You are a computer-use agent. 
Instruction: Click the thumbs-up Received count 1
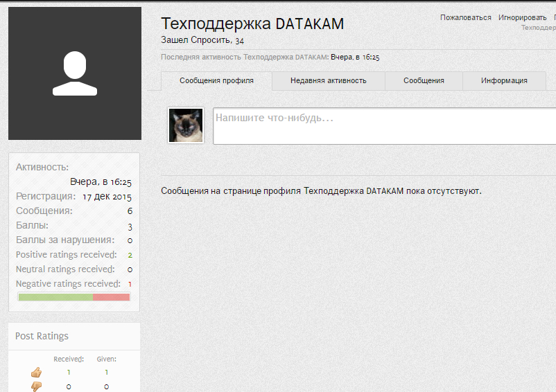(x=69, y=372)
